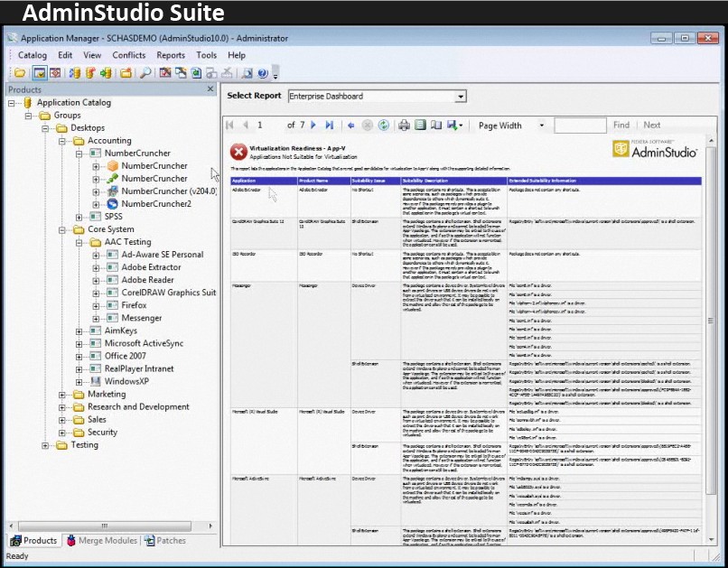Open the Conflicts menu
The width and height of the screenshot is (728, 568).
click(128, 55)
